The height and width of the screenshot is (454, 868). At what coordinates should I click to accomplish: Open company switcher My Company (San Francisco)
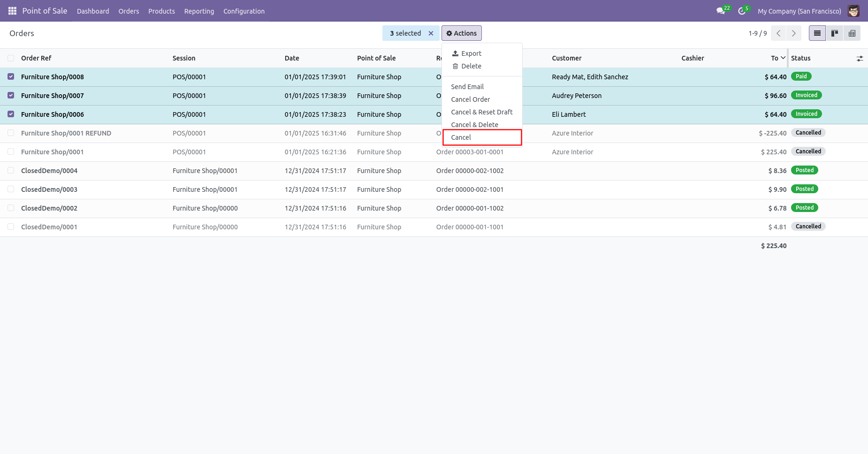799,11
